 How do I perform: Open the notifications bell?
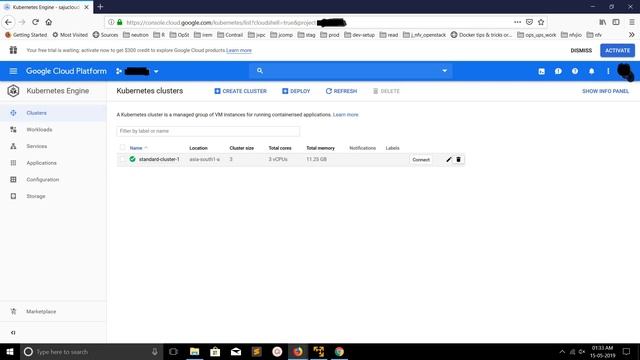tap(591, 71)
